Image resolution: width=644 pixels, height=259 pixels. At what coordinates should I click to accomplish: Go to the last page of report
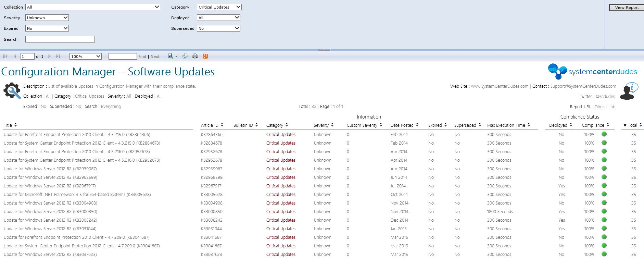(x=59, y=56)
